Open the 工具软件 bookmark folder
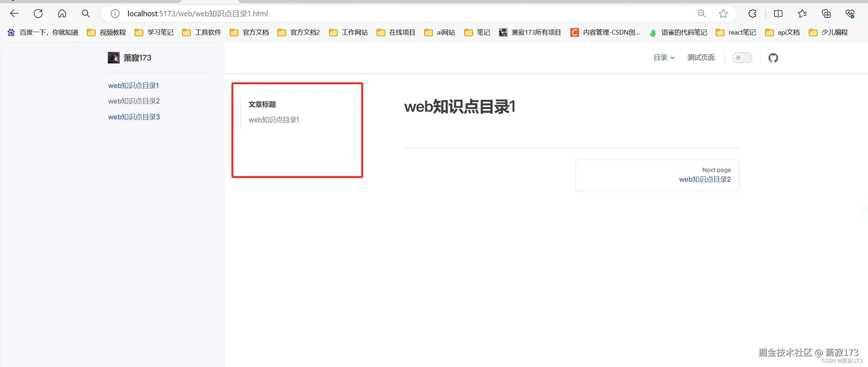Screen dimensions: 868x367 (202, 32)
